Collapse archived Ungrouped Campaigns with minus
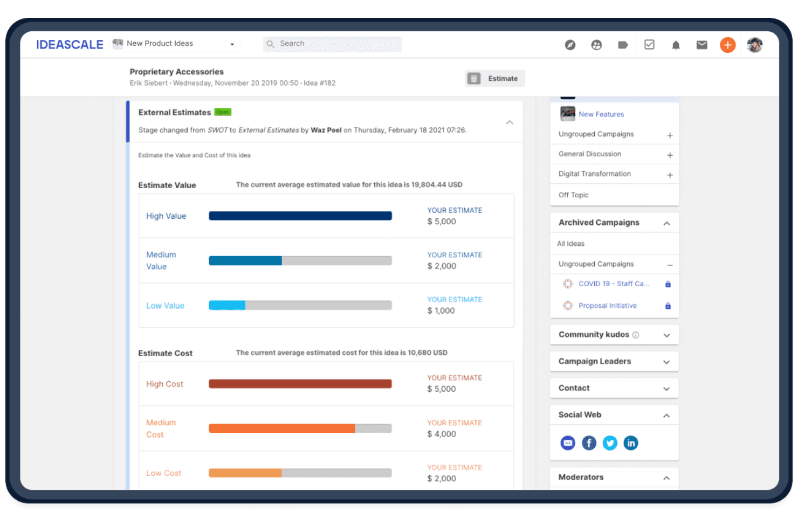This screenshot has width=798, height=532. 670,265
